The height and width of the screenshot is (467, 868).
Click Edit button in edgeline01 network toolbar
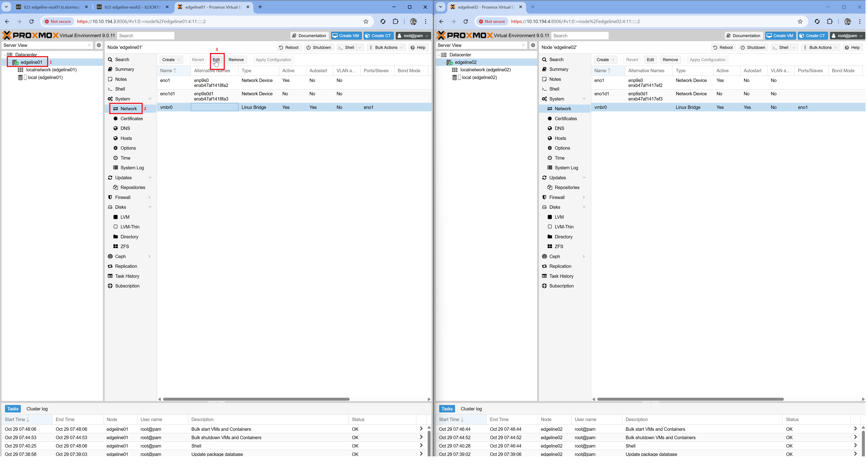[216, 60]
